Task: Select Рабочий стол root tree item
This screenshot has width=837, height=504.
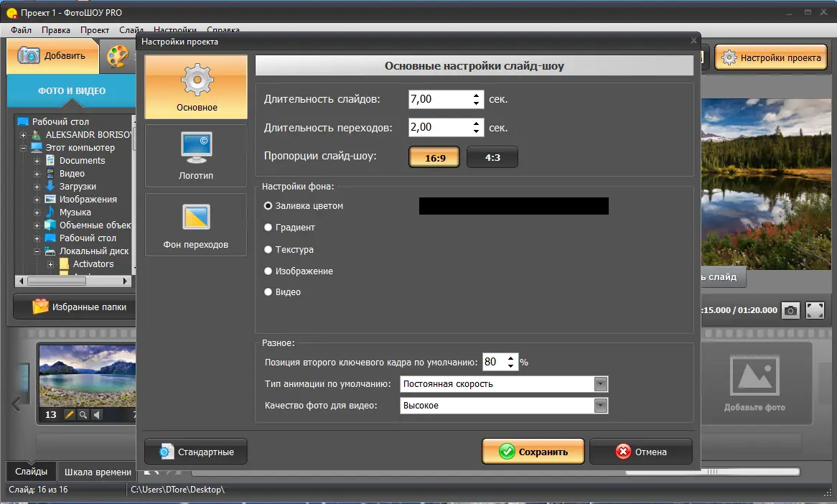Action: (60, 122)
